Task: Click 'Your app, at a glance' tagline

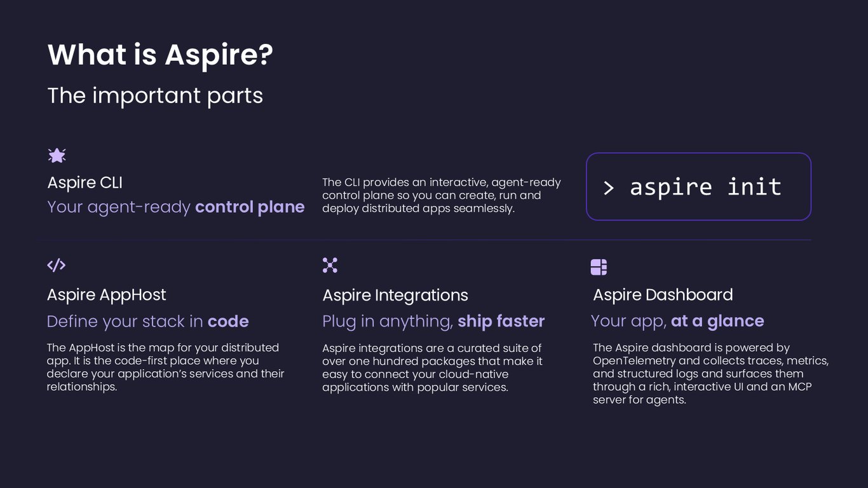Action: tap(677, 321)
